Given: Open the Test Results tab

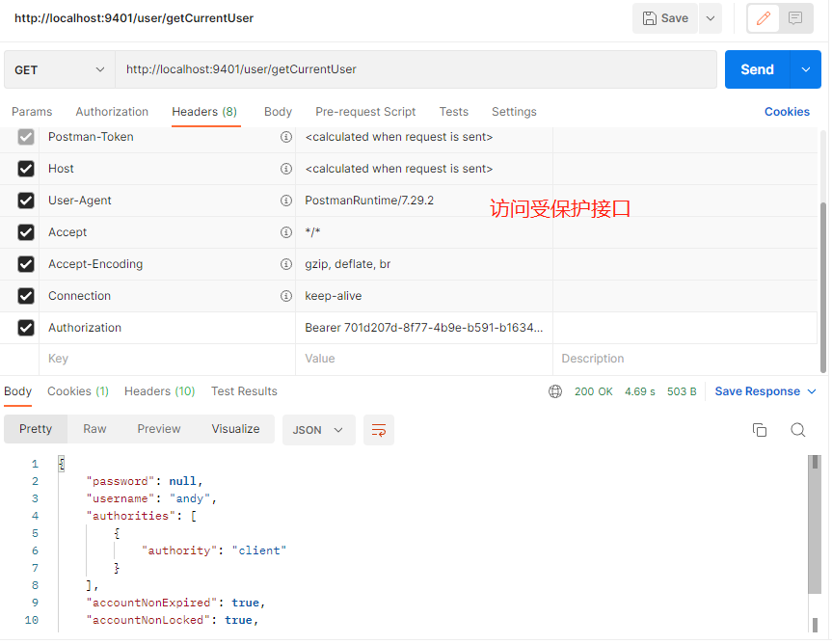Looking at the screenshot, I should point(244,391).
